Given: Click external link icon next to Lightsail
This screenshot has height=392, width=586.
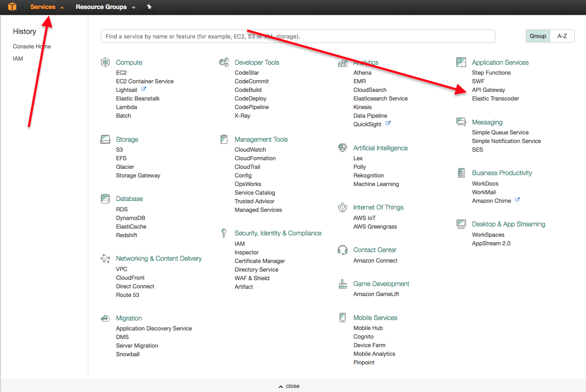Looking at the screenshot, I should 144,90.
